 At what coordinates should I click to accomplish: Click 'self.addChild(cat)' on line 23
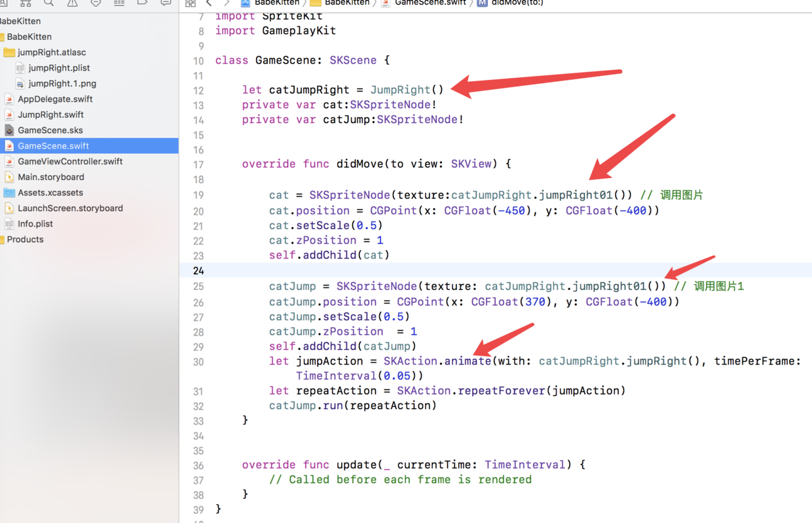point(329,255)
